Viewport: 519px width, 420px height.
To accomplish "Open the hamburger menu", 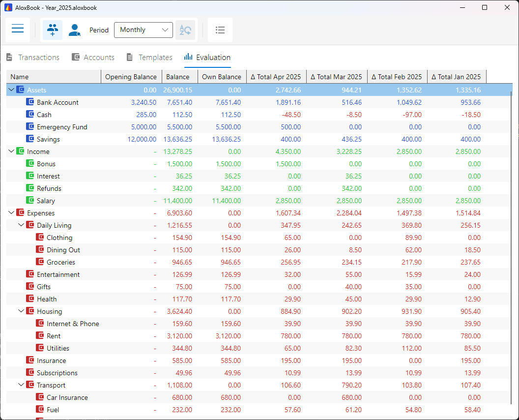I will coord(18,30).
